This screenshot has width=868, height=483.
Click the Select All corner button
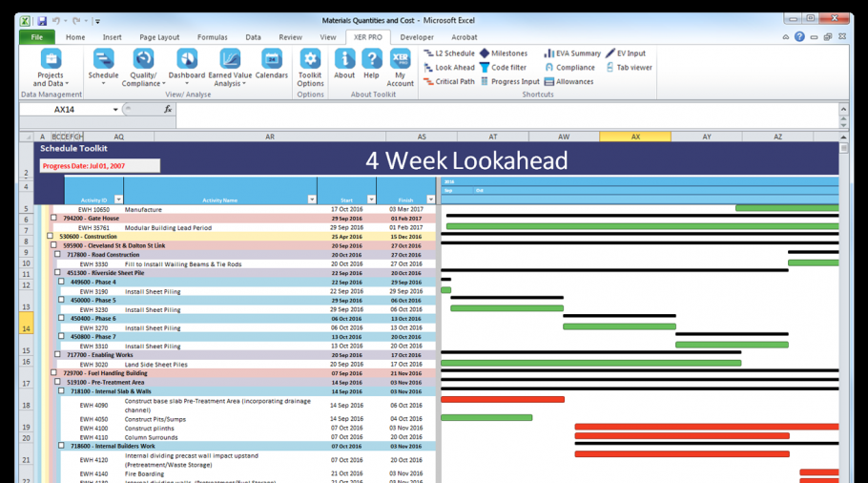[26, 136]
